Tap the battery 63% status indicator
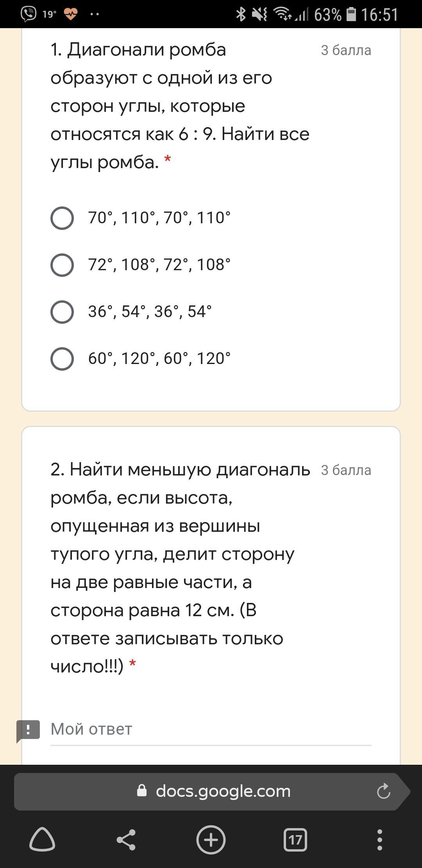This screenshot has width=422, height=868. tap(335, 14)
